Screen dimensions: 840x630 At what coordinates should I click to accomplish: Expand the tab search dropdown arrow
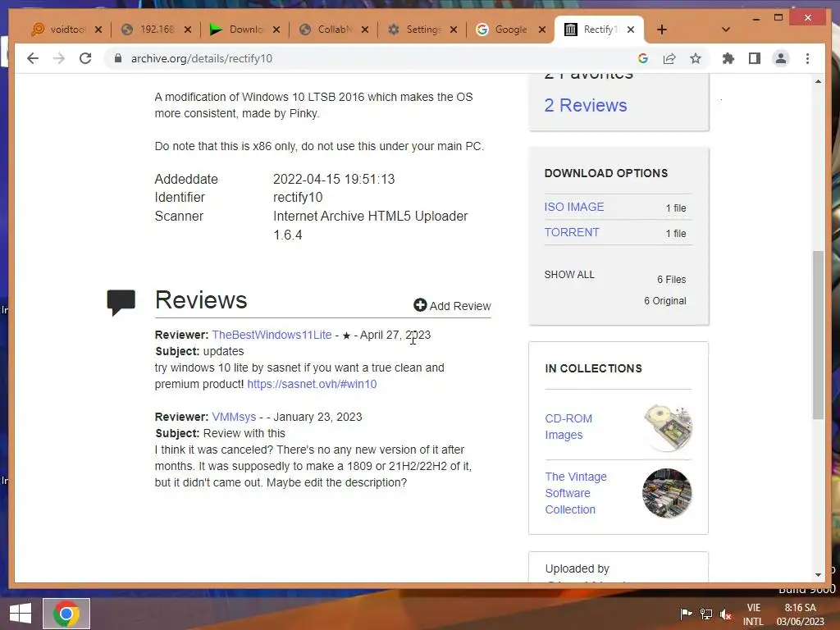pos(726,30)
